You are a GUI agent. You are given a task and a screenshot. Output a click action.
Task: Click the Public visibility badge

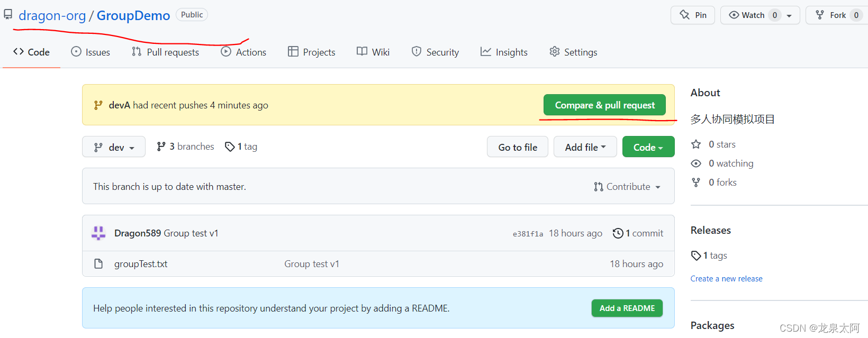coord(192,15)
